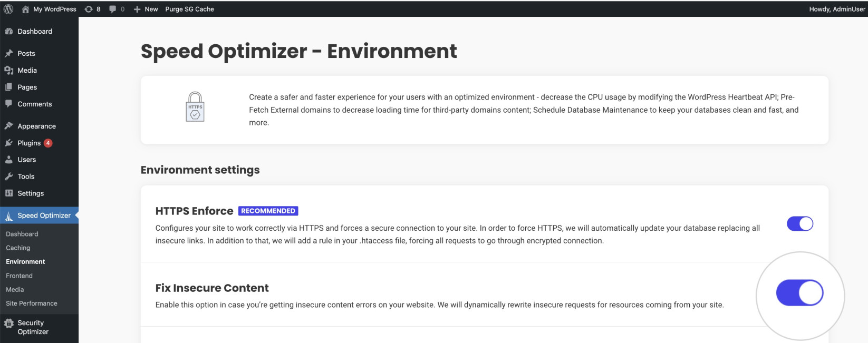Open the Media submenu under Speed Optimizer
This screenshot has width=868, height=343.
(15, 289)
